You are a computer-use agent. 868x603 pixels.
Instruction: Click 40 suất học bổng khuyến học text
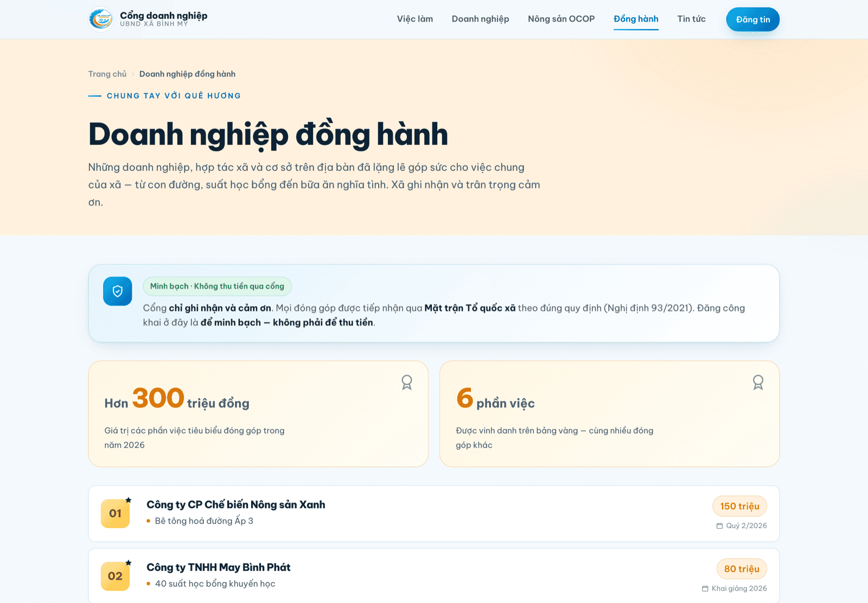[x=215, y=583]
